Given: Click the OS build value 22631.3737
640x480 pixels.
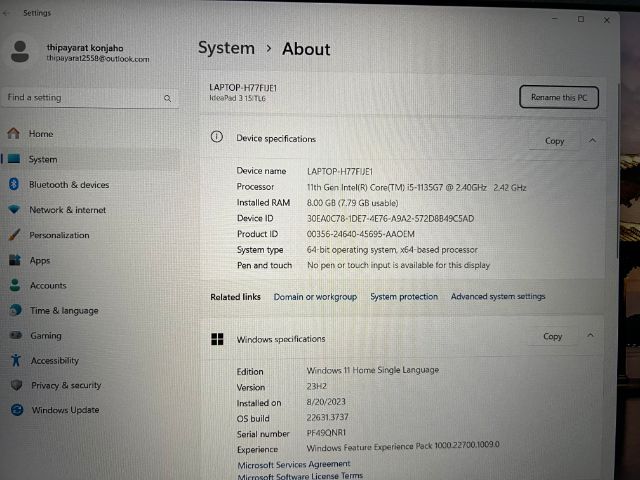Looking at the screenshot, I should pos(327,417).
